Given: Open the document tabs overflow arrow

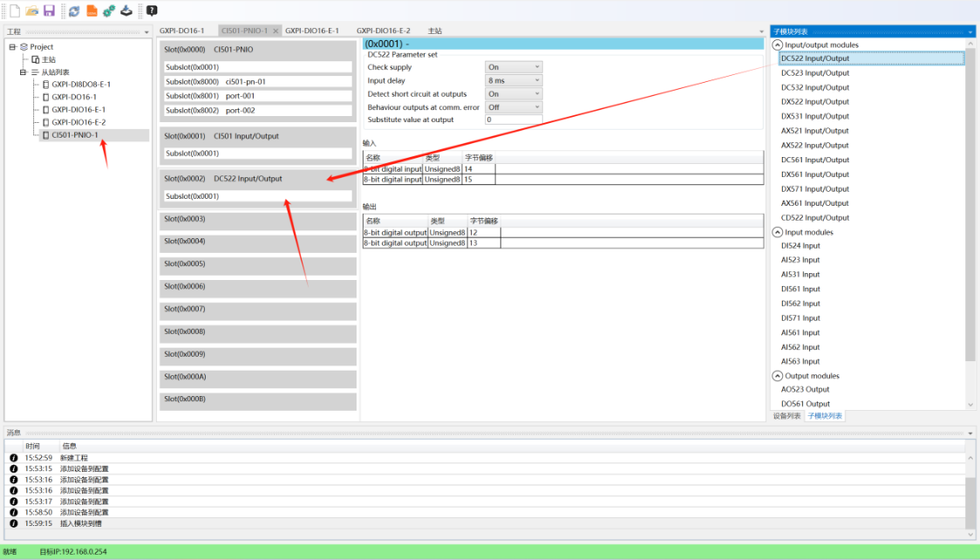Looking at the screenshot, I should [761, 31].
